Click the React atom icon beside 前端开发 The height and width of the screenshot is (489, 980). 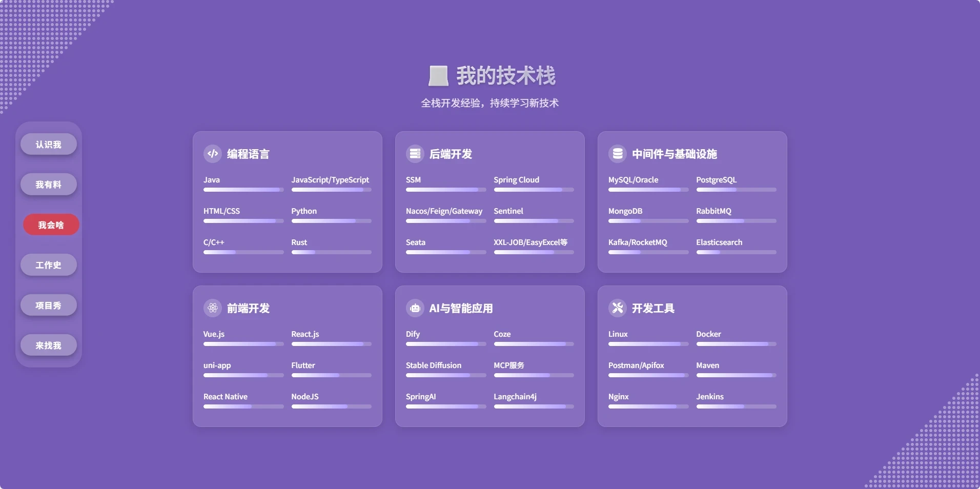pos(213,308)
